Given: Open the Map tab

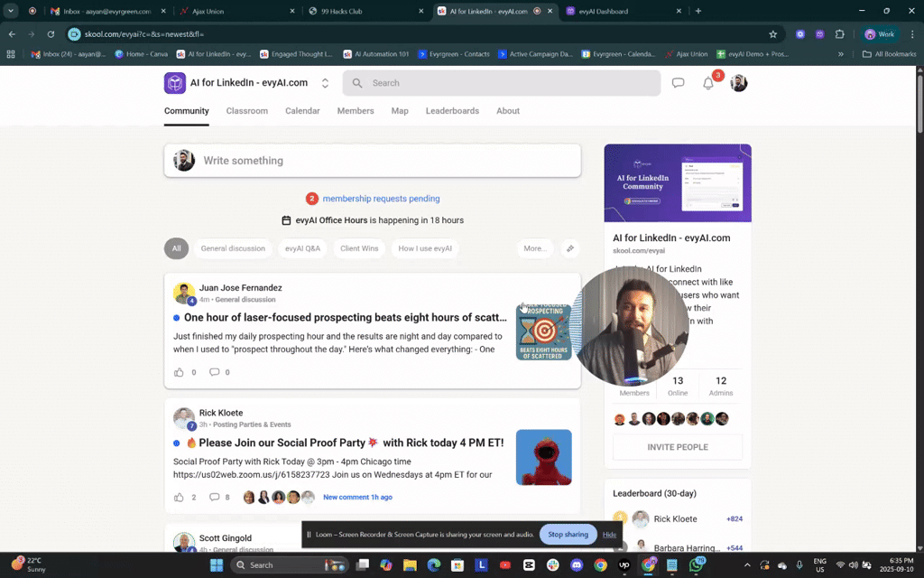Looking at the screenshot, I should point(400,111).
